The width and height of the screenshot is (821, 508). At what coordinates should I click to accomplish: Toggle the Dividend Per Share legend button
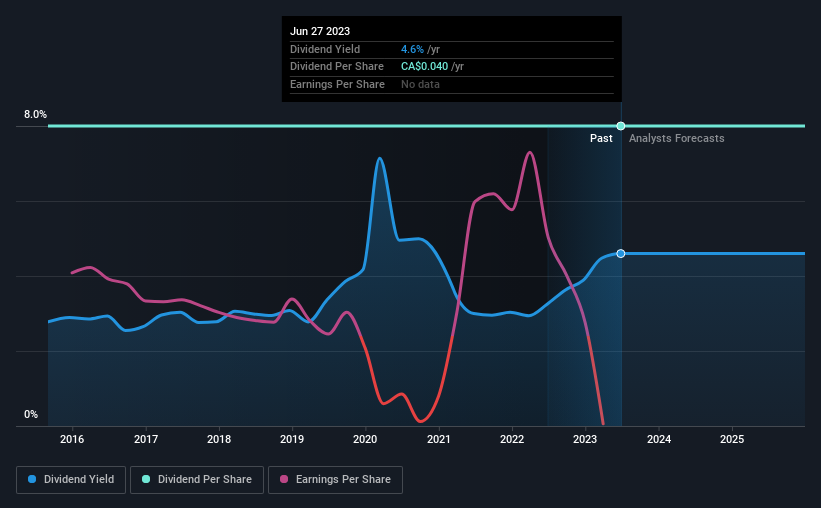(x=197, y=480)
